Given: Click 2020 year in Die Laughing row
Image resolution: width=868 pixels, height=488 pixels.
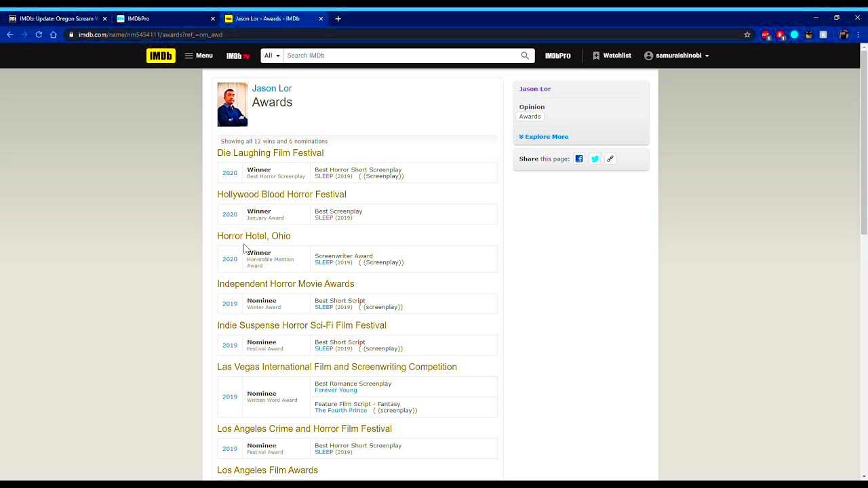Looking at the screenshot, I should tap(230, 173).
